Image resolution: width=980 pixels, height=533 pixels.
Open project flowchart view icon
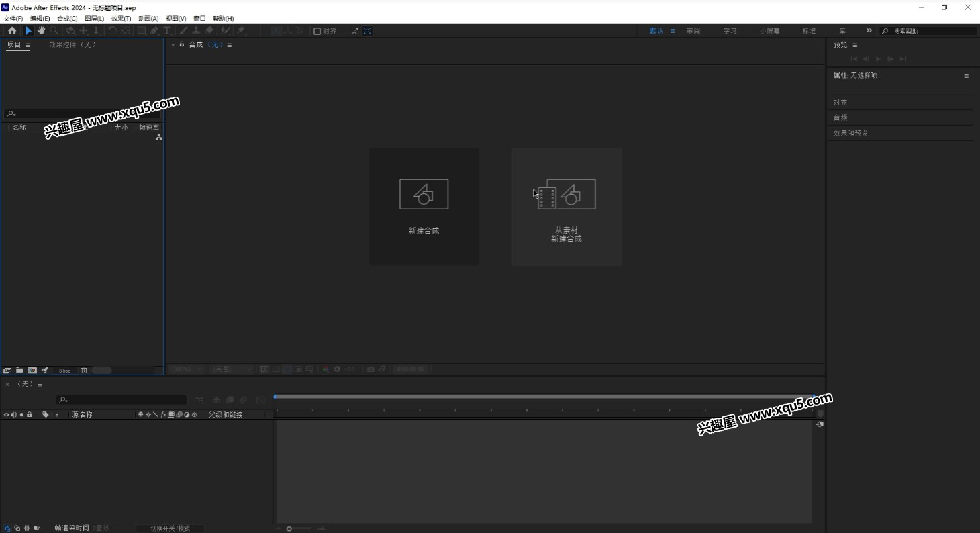tap(159, 137)
